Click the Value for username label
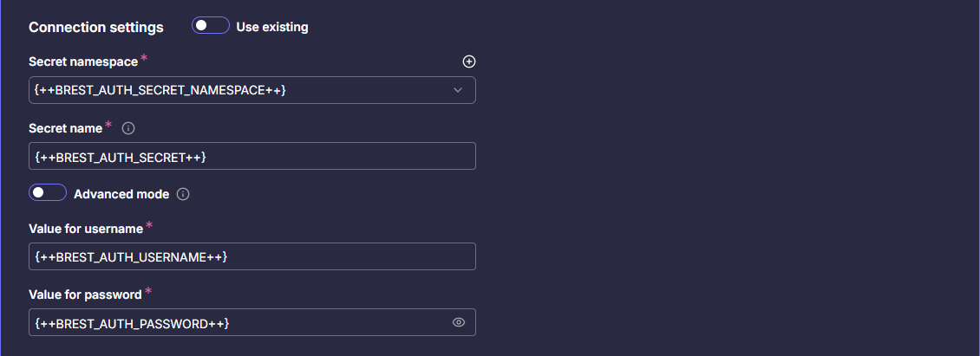Screen dimensions: 980x356 click(x=86, y=229)
